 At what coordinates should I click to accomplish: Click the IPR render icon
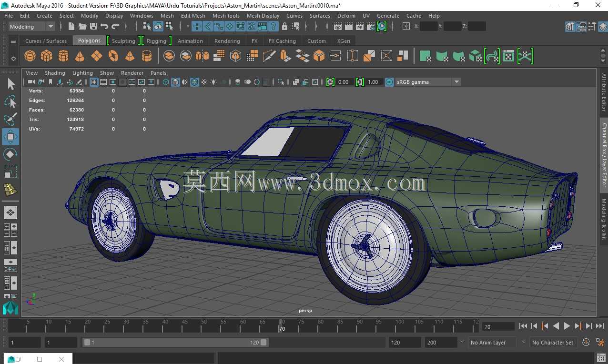[x=360, y=26]
